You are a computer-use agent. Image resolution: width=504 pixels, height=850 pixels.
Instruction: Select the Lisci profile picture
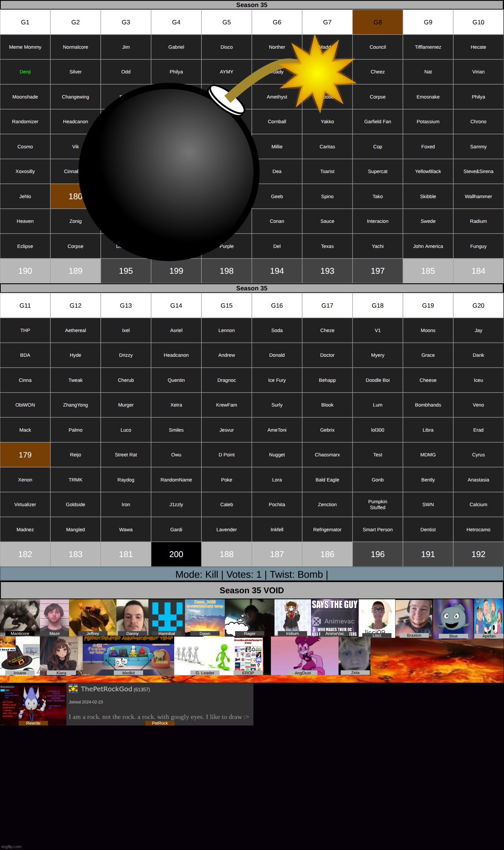pyautogui.click(x=377, y=618)
